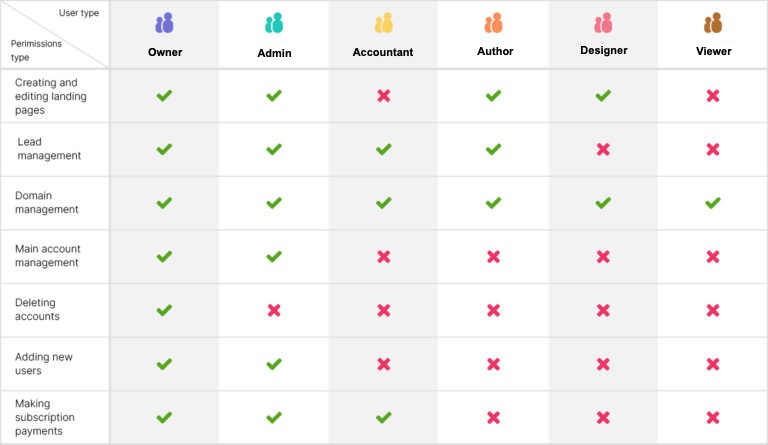Select the Owner column header label

pyautogui.click(x=164, y=51)
